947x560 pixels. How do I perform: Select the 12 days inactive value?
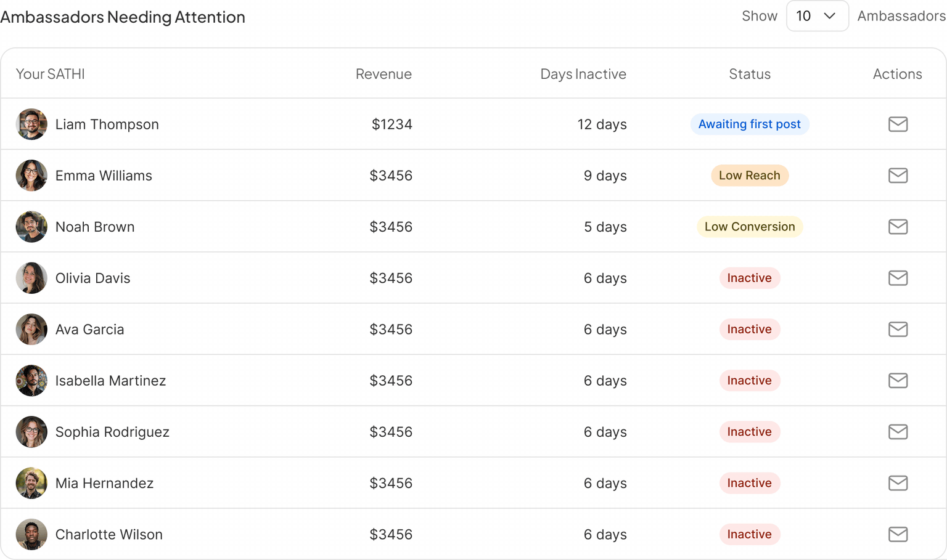pyautogui.click(x=602, y=124)
